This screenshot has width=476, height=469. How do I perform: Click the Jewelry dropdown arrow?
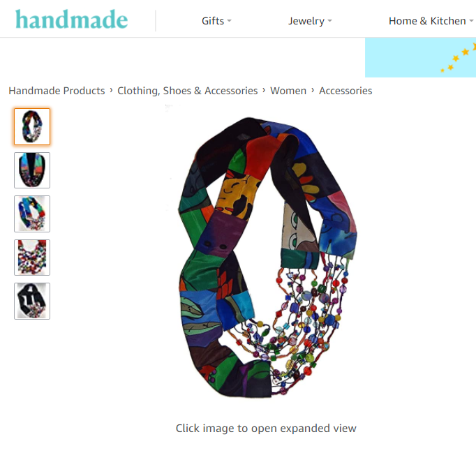click(329, 21)
